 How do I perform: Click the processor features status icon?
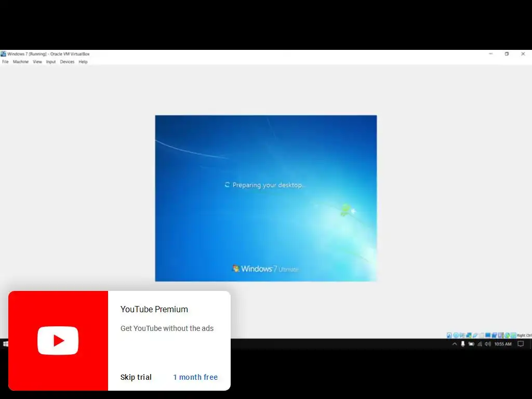(501, 335)
